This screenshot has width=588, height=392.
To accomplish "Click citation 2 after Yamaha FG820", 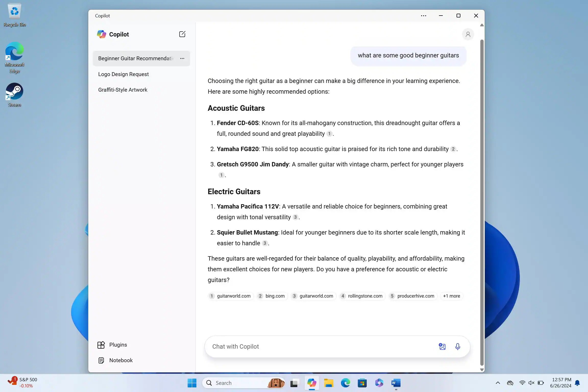I will coord(453,149).
